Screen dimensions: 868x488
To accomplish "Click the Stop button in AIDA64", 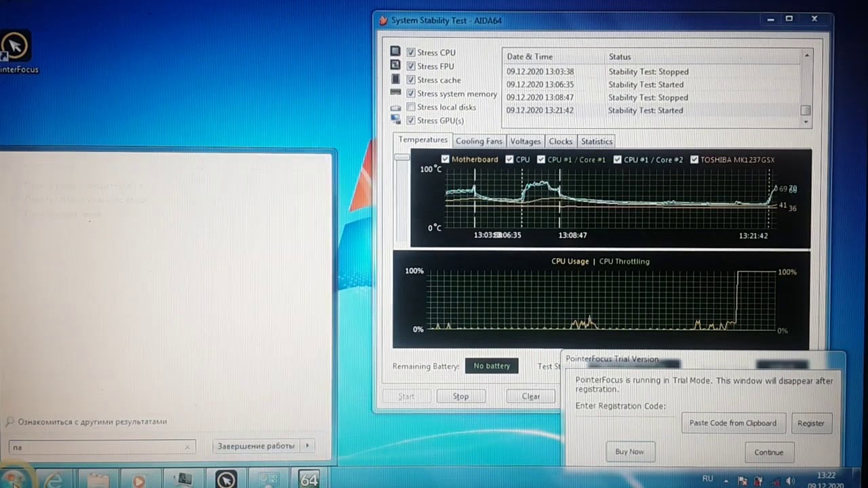I will [460, 396].
